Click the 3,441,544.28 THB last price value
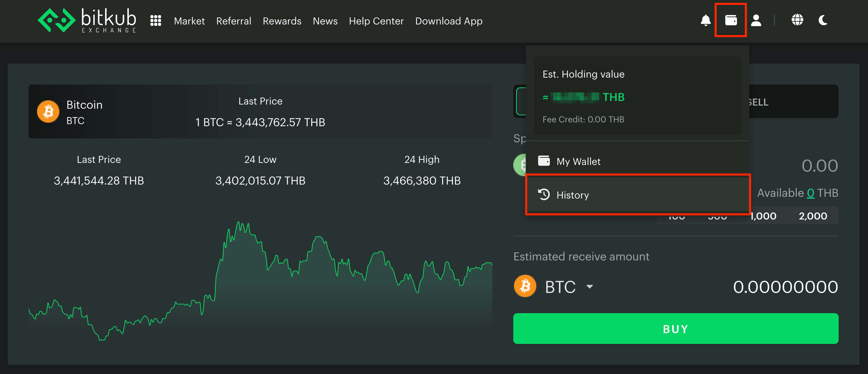The image size is (868, 374). pyautogui.click(x=99, y=180)
